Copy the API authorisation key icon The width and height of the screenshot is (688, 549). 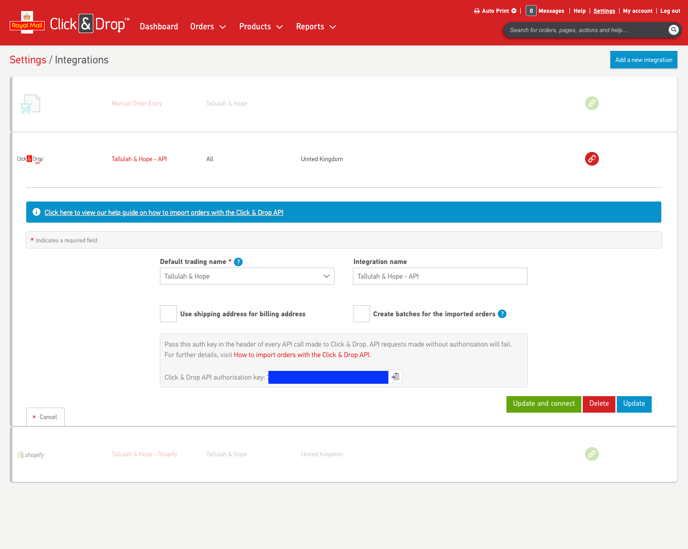click(395, 377)
